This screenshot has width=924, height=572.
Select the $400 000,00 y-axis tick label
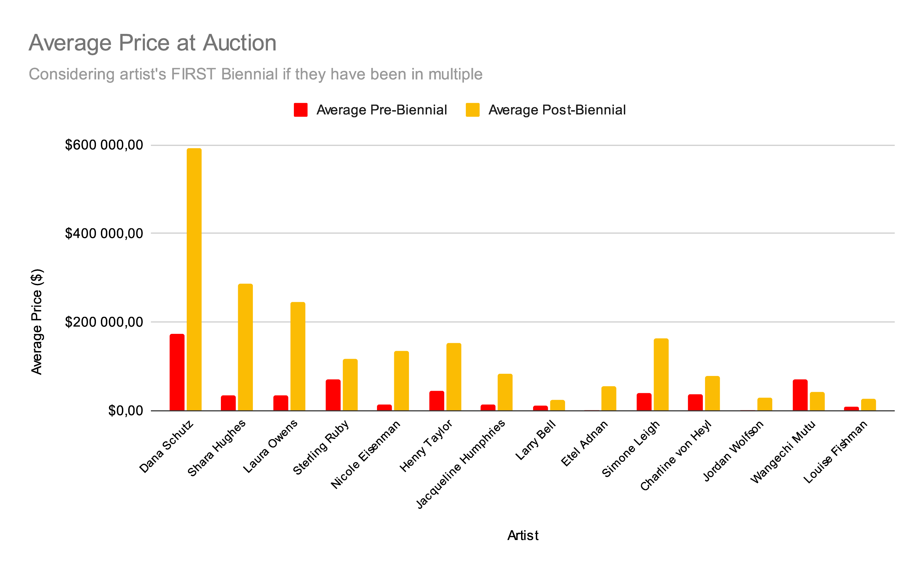[x=104, y=234]
